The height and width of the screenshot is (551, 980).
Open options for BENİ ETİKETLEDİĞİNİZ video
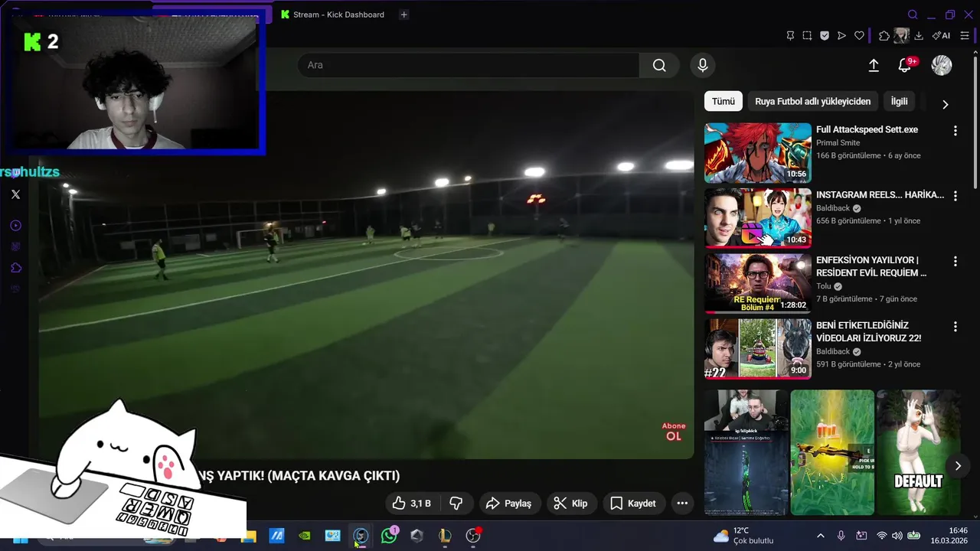click(955, 327)
